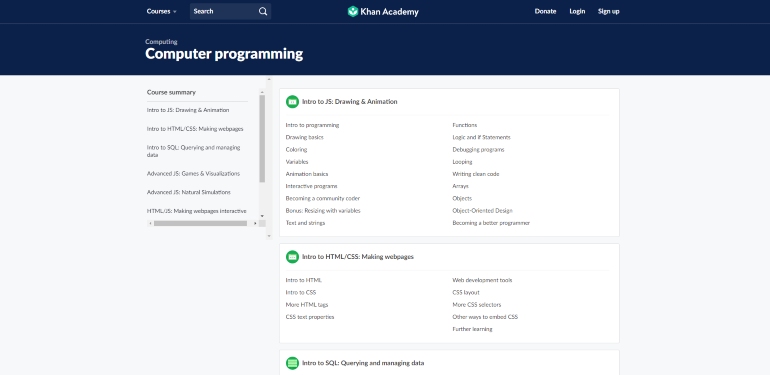Open the Object-Oriented Design lesson
The height and width of the screenshot is (375, 770).
coord(482,211)
